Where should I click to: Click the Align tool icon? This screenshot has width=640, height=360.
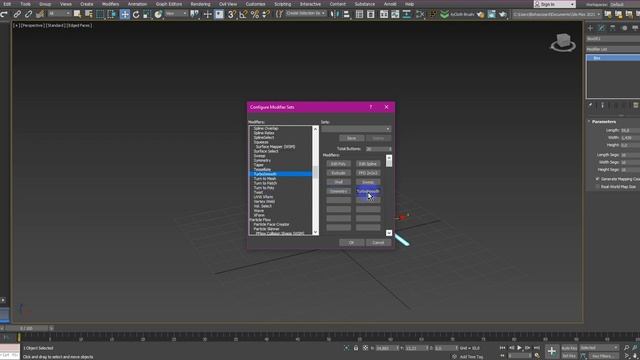[x=346, y=14]
